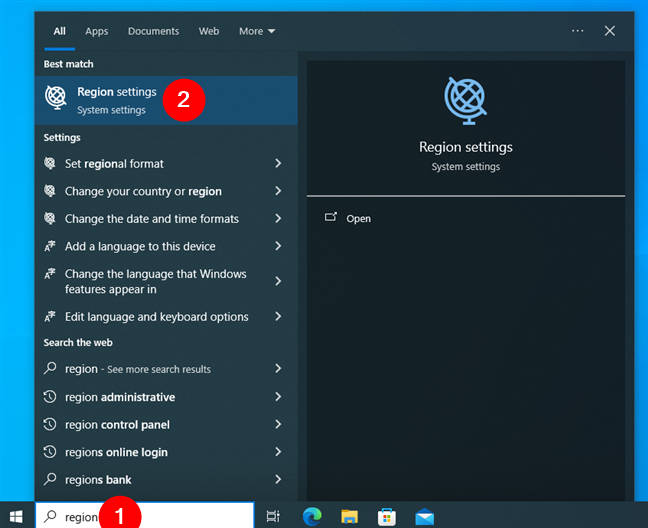Image resolution: width=648 pixels, height=528 pixels.
Task: Click the globe icon next to Set regional format
Action: 50,163
